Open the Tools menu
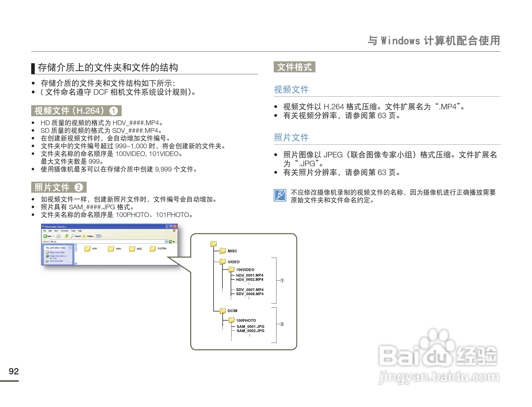The height and width of the screenshot is (407, 532). pos(73,231)
